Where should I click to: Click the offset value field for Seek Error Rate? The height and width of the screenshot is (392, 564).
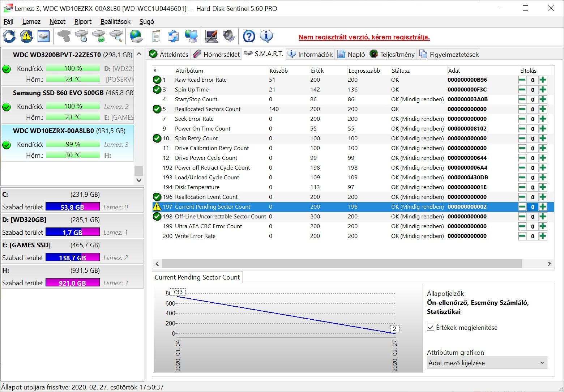(x=533, y=119)
